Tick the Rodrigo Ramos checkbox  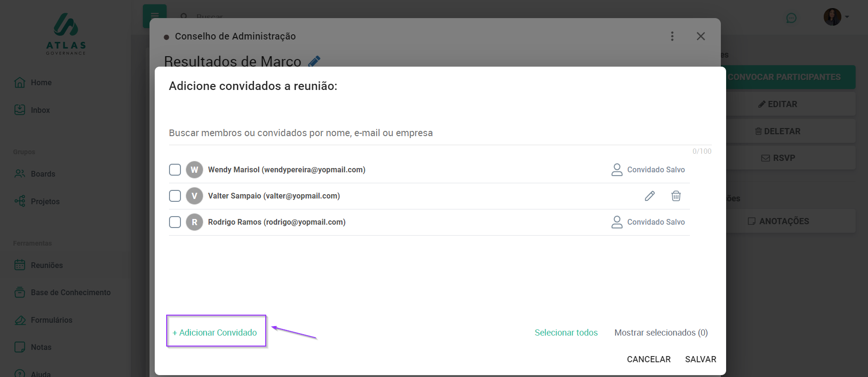tap(175, 222)
